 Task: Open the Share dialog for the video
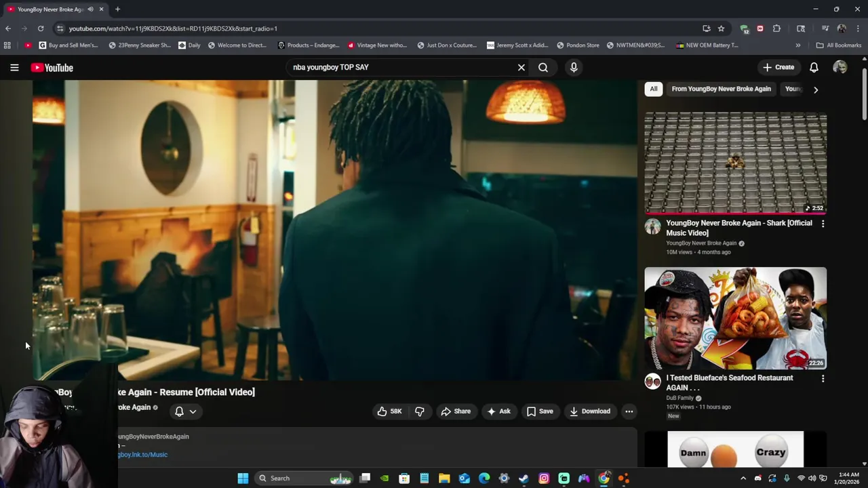click(x=456, y=411)
